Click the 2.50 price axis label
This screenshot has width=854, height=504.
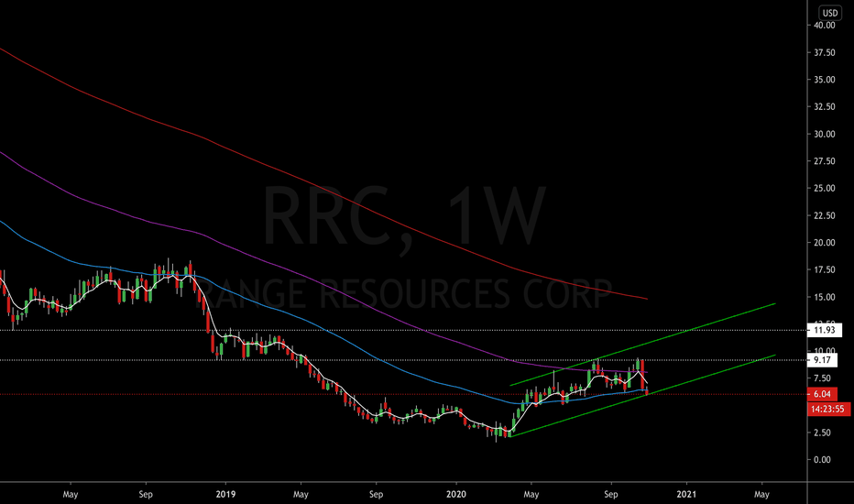(x=822, y=433)
